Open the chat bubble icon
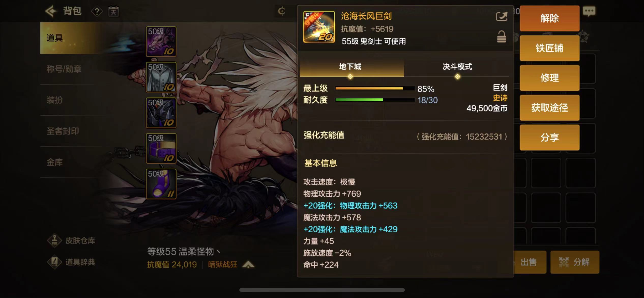This screenshot has height=298, width=644. (589, 11)
